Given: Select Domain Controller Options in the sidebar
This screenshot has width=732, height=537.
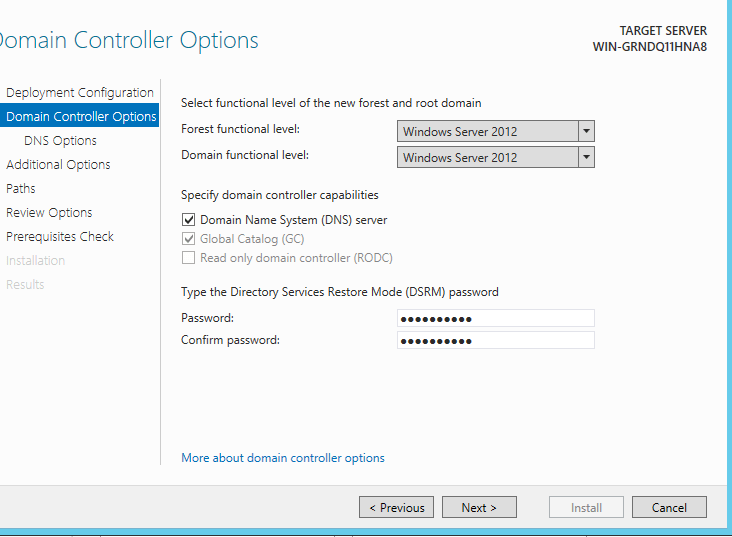Looking at the screenshot, I should pos(80,117).
